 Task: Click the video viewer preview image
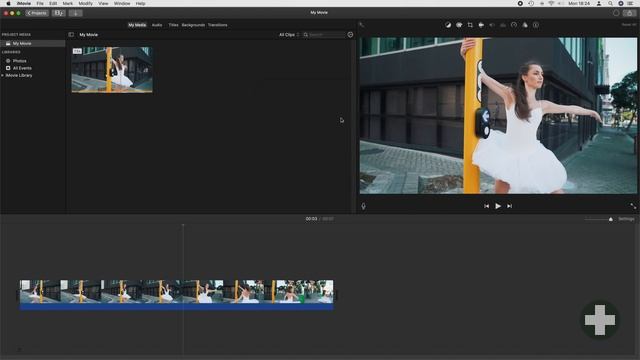(498, 116)
